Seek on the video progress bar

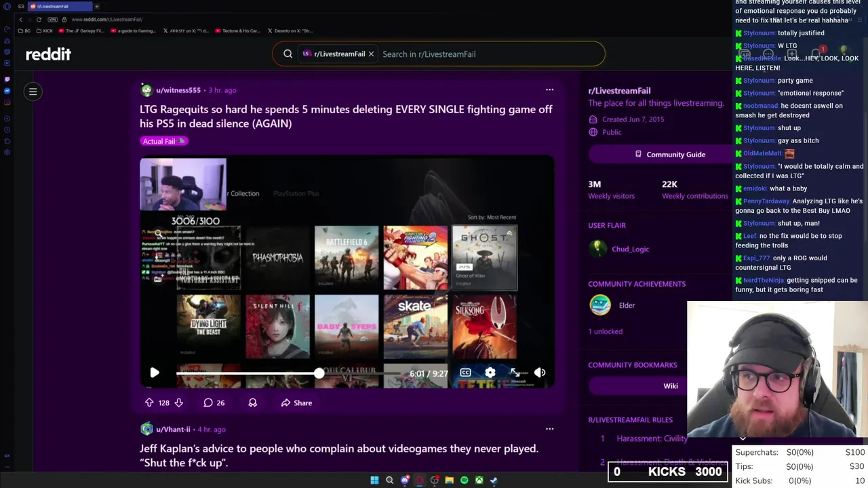point(290,373)
